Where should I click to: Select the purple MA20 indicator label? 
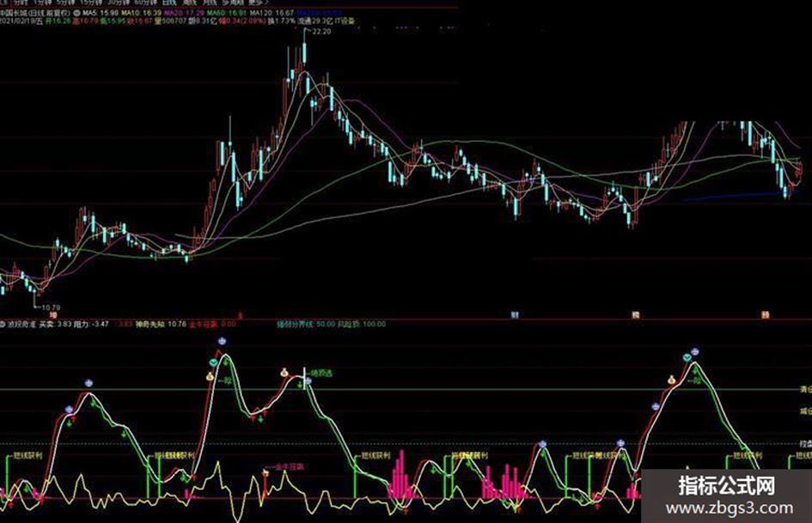[x=185, y=12]
